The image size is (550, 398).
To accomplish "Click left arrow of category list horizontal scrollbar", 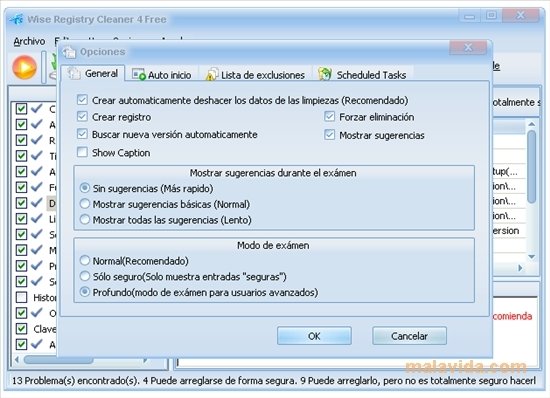I will click(x=16, y=360).
